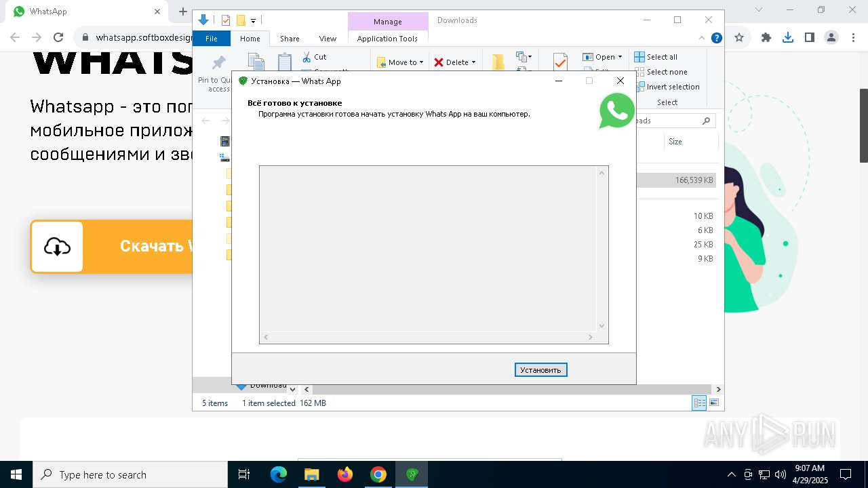Click Explorer horizontal scrollbar right arrow

718,390
